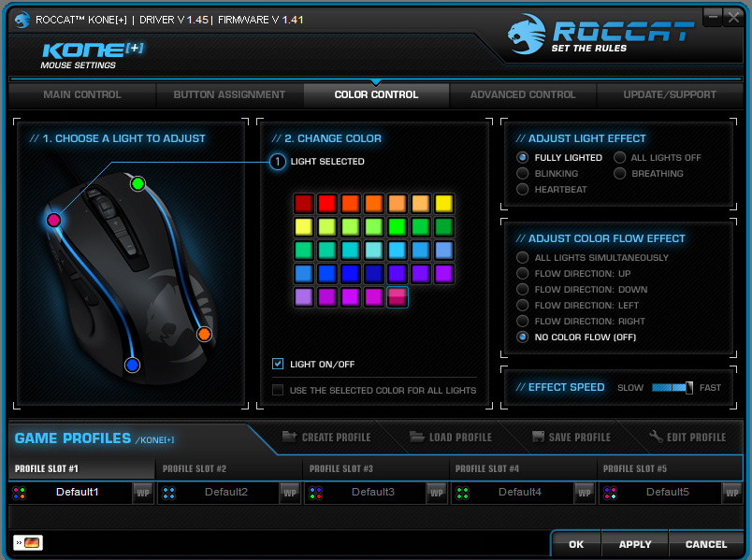The height and width of the screenshot is (560, 752).
Task: Click WP button next to Default3
Action: [437, 493]
